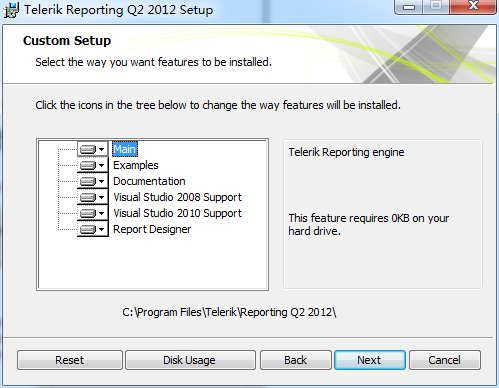Click the installer icon in the title bar
Image resolution: width=499 pixels, height=388 pixels.
pos(11,10)
